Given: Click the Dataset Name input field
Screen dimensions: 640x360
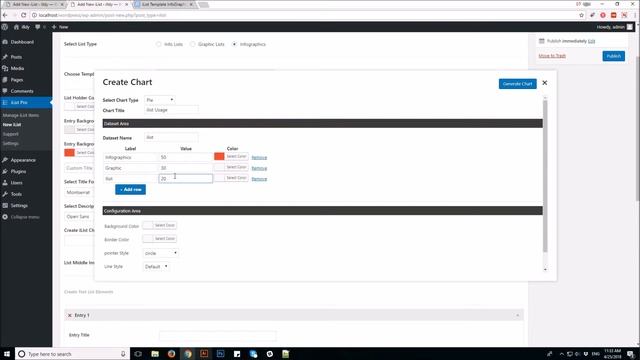Looking at the screenshot, I should (171, 138).
